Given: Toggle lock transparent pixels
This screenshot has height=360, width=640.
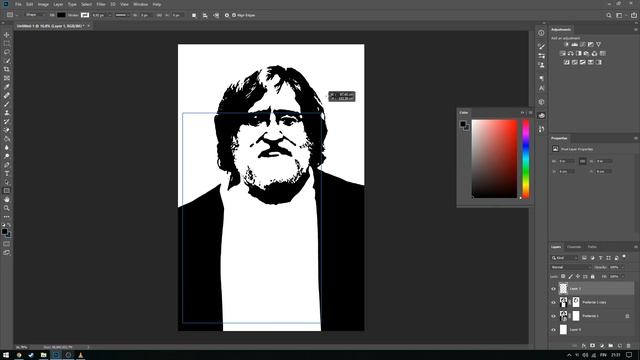Looking at the screenshot, I should (563, 277).
